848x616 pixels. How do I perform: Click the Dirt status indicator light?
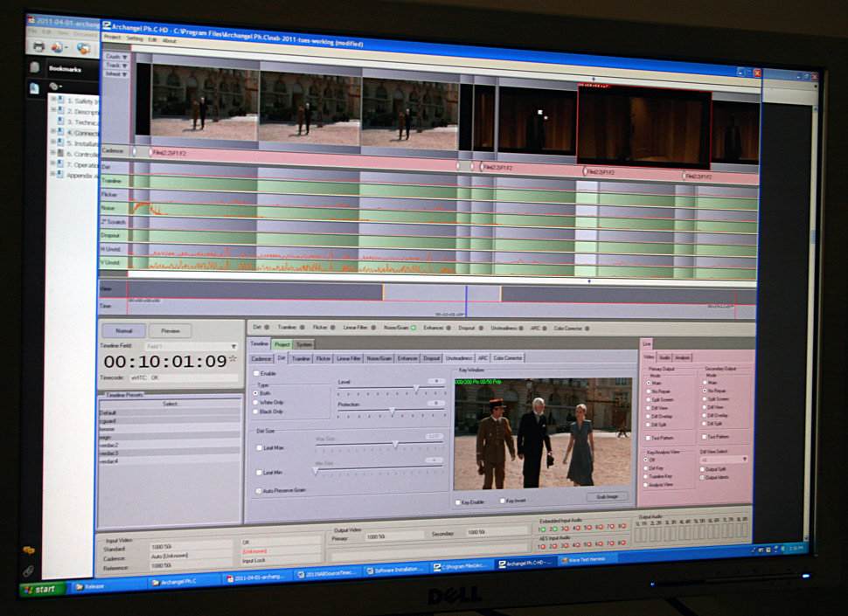pos(267,327)
